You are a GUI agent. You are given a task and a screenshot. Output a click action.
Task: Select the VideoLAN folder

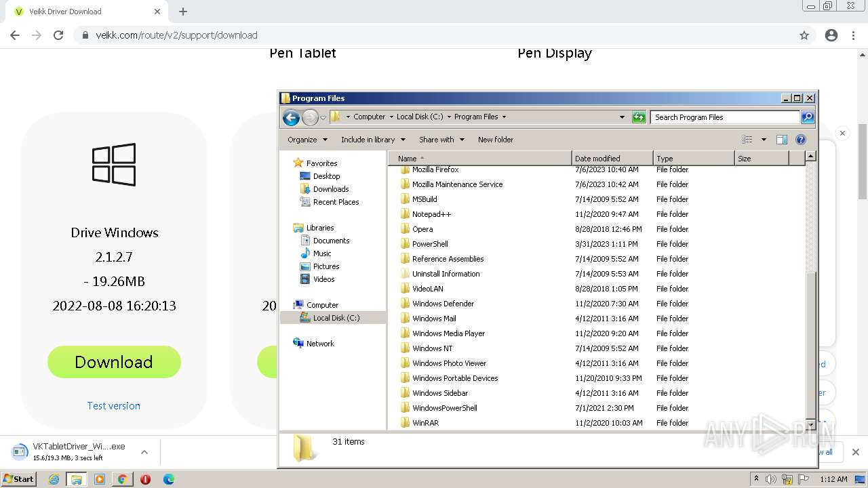tap(427, 289)
